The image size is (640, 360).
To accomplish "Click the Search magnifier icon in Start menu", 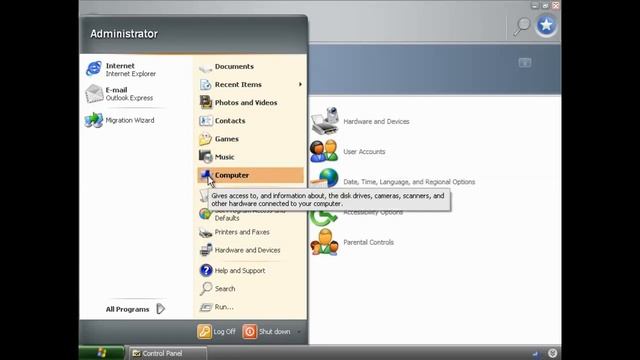I will click(x=206, y=289).
